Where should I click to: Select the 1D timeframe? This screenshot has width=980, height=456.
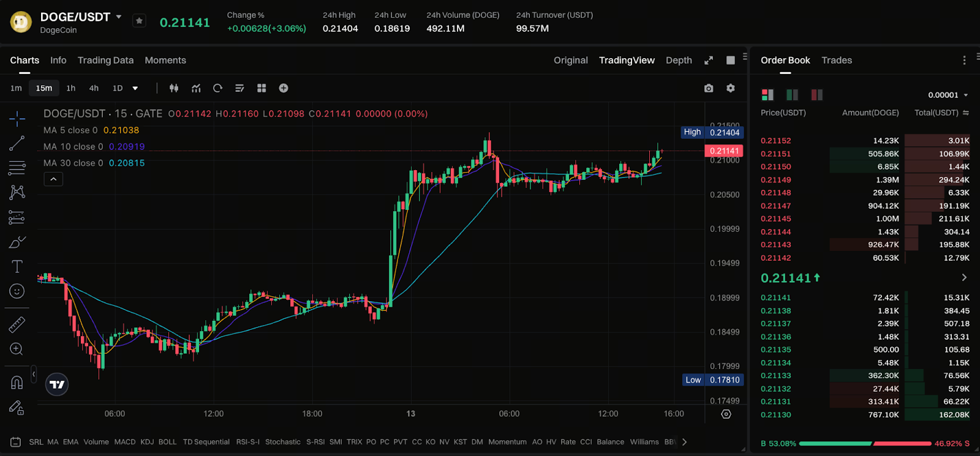(x=118, y=88)
